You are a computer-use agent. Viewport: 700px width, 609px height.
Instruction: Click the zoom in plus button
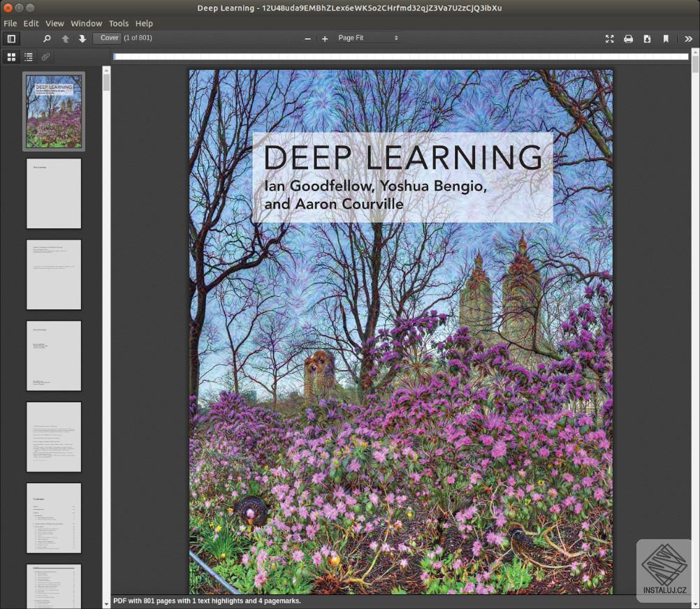[325, 38]
